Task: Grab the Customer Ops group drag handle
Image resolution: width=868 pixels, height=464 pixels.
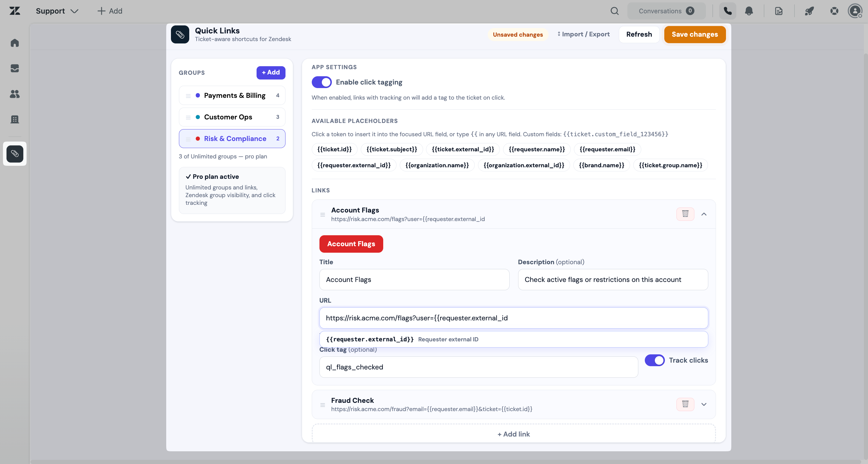Action: point(188,117)
